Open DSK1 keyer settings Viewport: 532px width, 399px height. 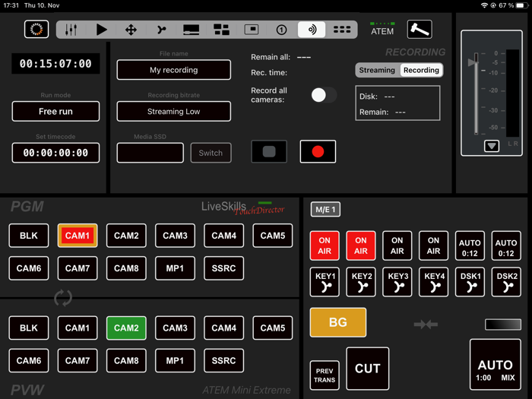point(470,282)
